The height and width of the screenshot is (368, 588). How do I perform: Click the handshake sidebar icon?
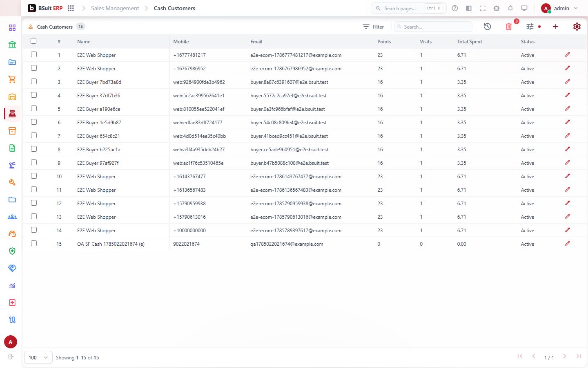pos(12,268)
